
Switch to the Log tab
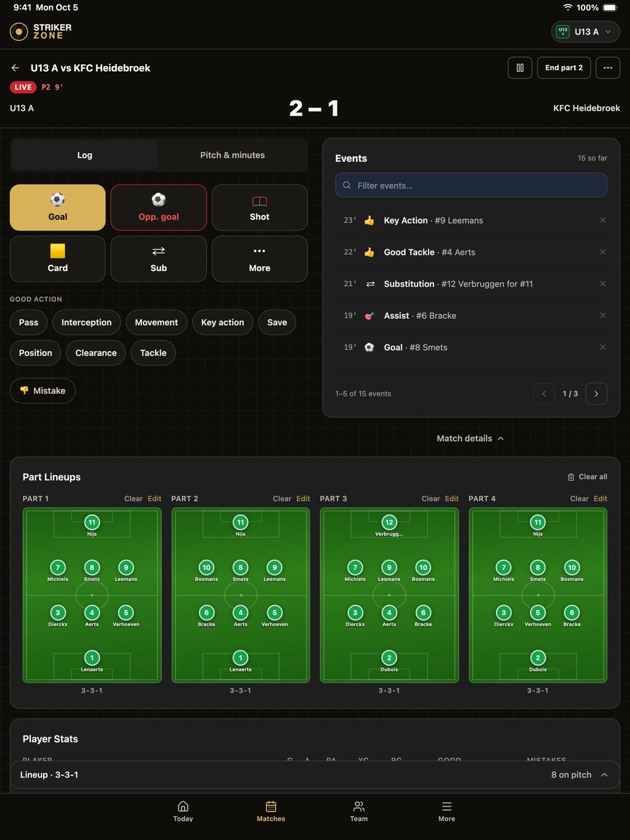(84, 155)
